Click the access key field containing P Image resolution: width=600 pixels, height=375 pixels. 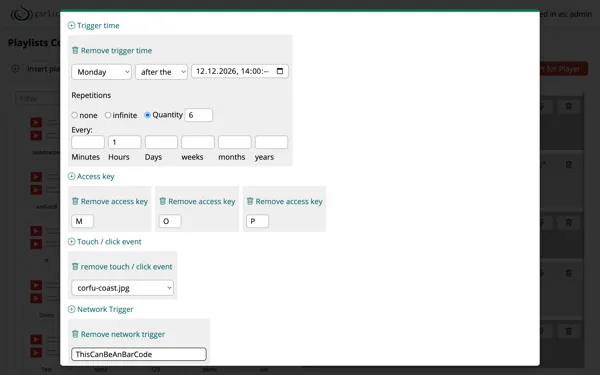tap(258, 221)
